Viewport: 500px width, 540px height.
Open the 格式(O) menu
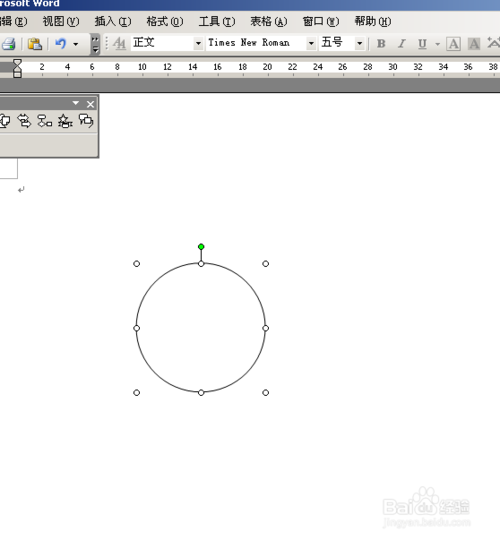165,21
